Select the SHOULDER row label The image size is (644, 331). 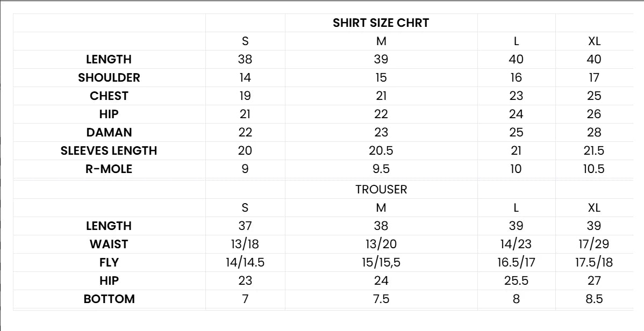pyautogui.click(x=109, y=78)
